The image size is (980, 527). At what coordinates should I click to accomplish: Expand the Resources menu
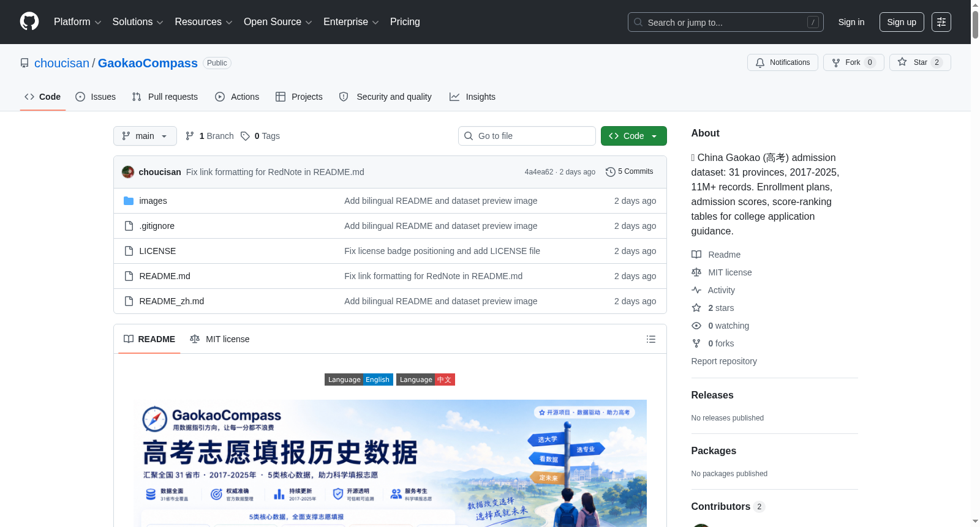click(x=203, y=22)
